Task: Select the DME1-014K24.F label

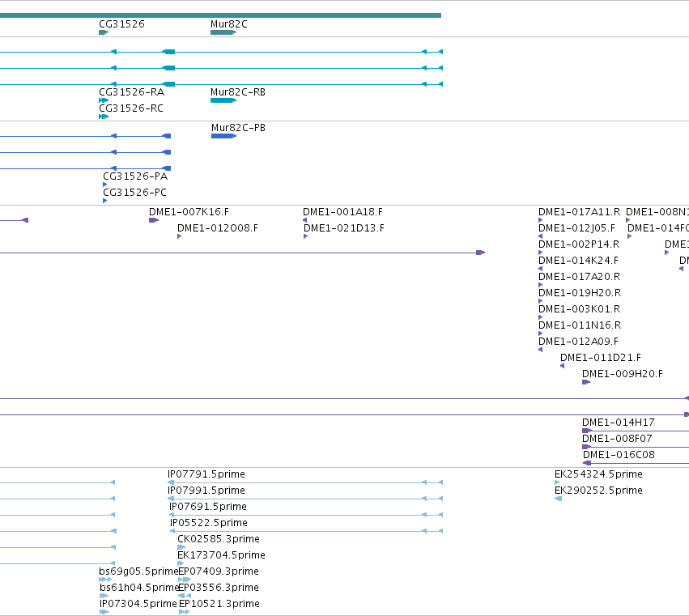Action: coord(578,261)
